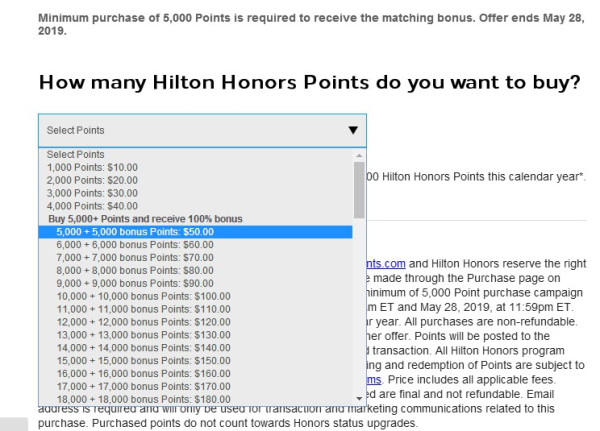Select the top 'Select Points' placeholder option

tap(76, 155)
